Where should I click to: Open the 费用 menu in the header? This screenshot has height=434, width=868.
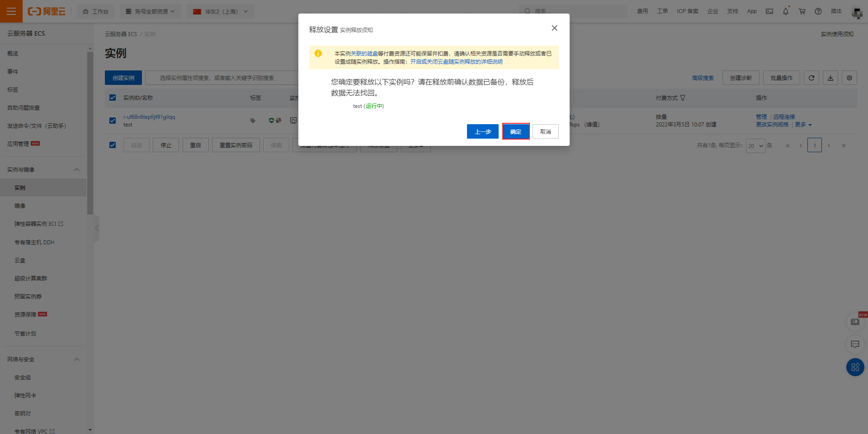point(642,11)
